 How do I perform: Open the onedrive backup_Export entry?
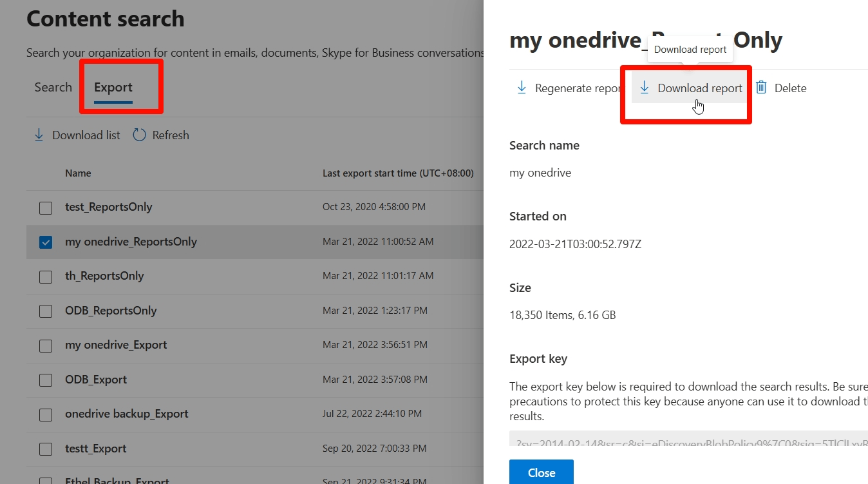click(127, 414)
